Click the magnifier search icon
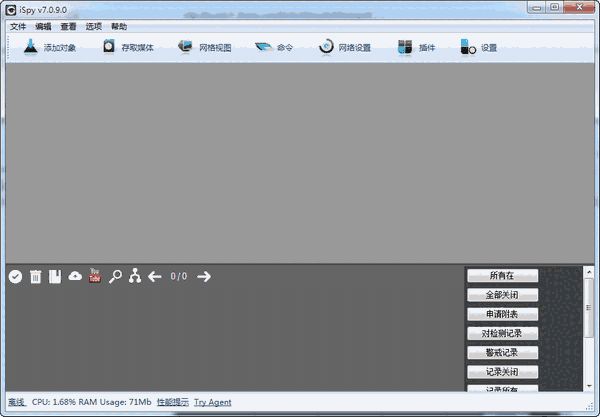The image size is (600, 417). tap(115, 276)
